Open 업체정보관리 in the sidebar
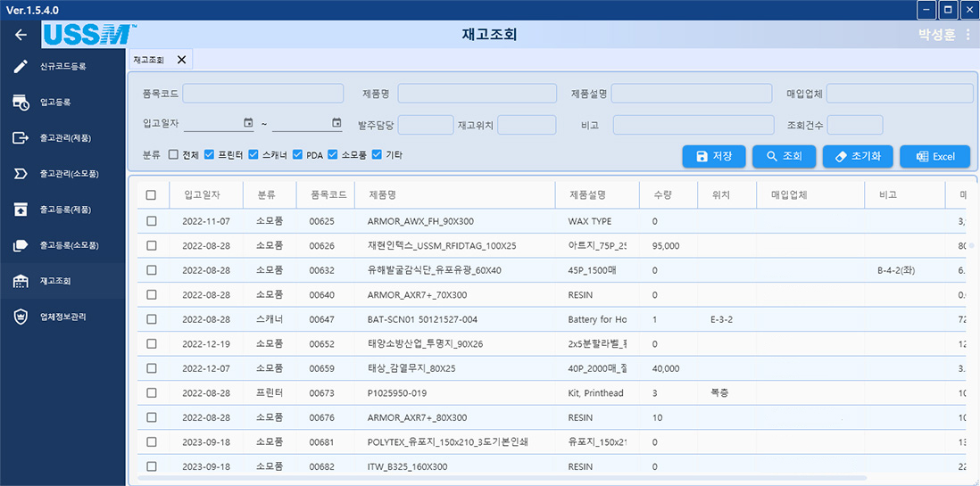 pyautogui.click(x=62, y=316)
